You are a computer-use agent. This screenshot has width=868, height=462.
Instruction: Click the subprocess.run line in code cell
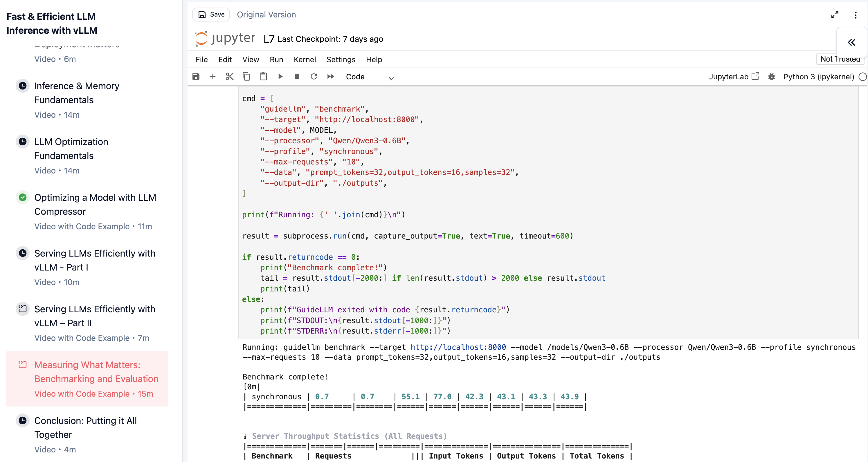407,236
